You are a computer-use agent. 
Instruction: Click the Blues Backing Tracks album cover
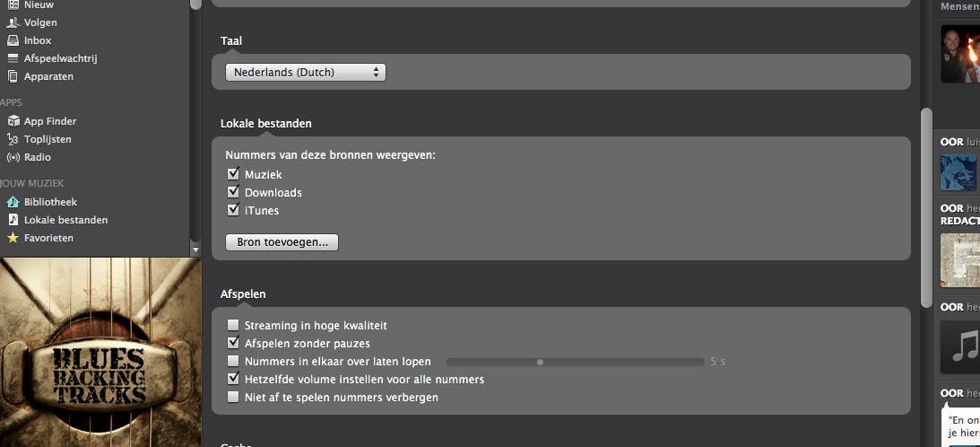95,352
